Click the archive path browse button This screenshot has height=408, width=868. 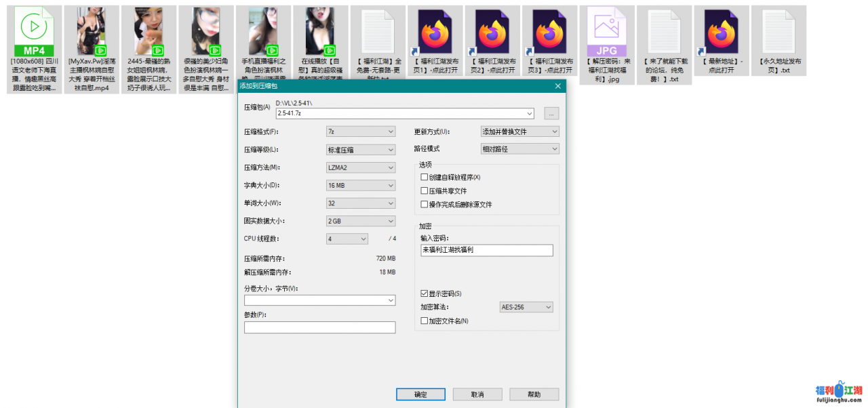pyautogui.click(x=551, y=113)
